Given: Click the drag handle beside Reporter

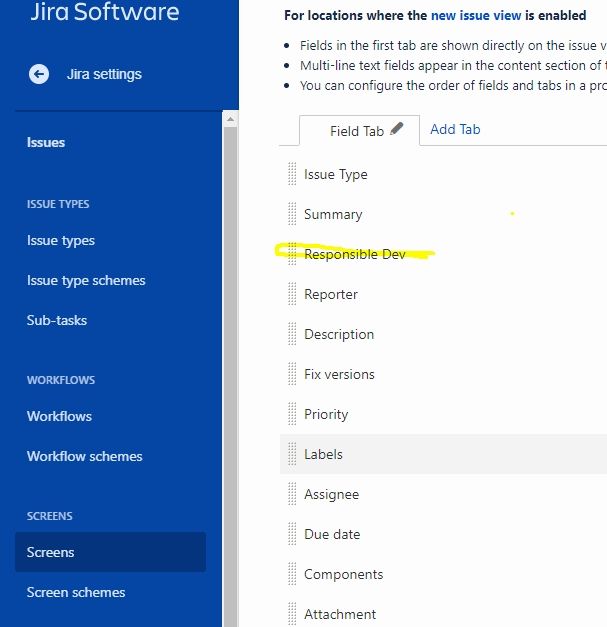Looking at the screenshot, I should point(292,294).
